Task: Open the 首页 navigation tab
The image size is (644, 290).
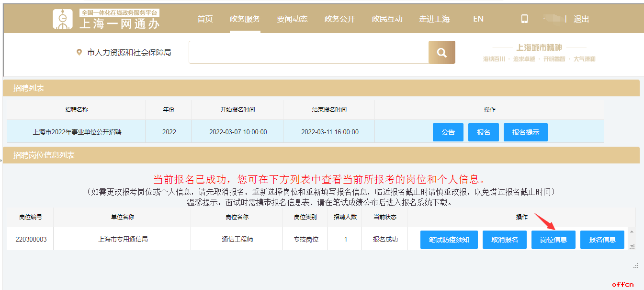Action: tap(205, 19)
